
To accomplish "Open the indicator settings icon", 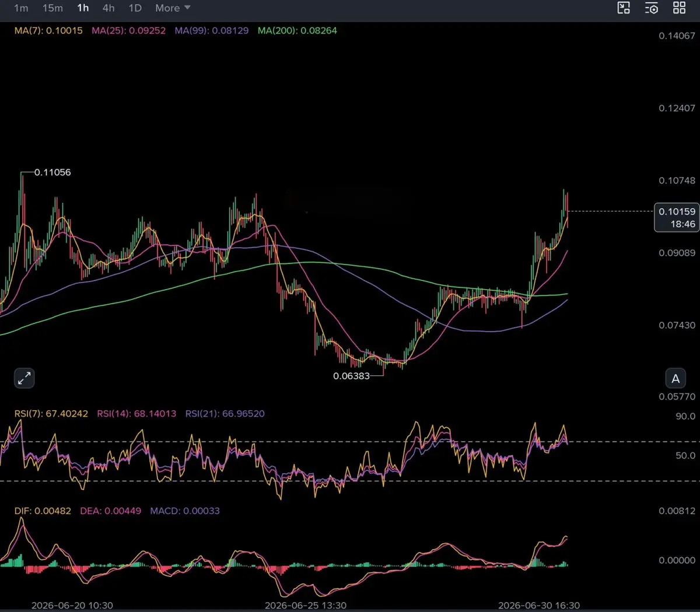I will pyautogui.click(x=652, y=8).
